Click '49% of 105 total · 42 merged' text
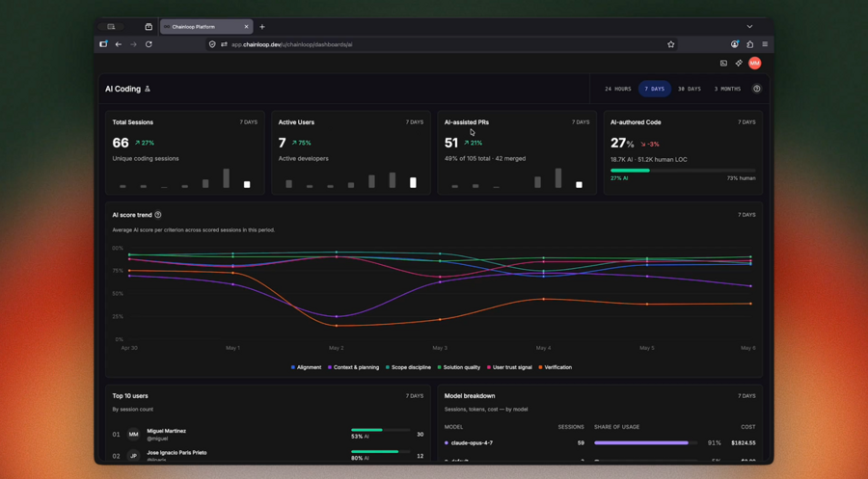This screenshot has height=479, width=868. [485, 159]
